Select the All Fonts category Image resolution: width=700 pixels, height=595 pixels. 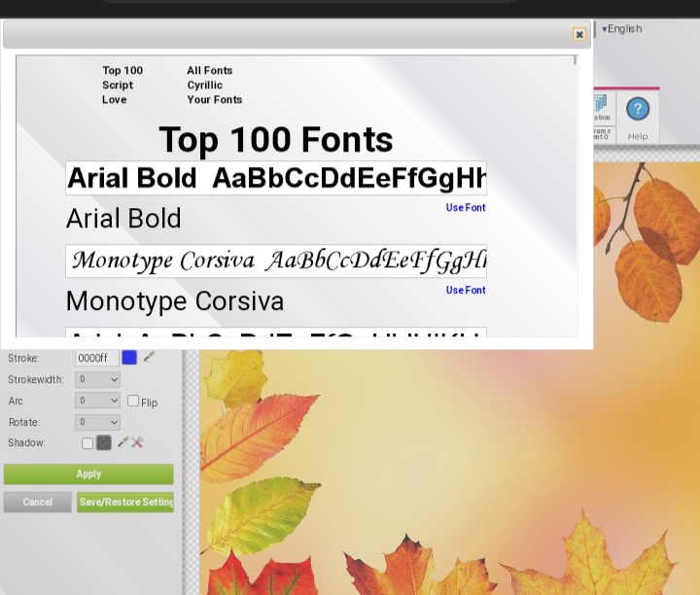click(x=209, y=71)
